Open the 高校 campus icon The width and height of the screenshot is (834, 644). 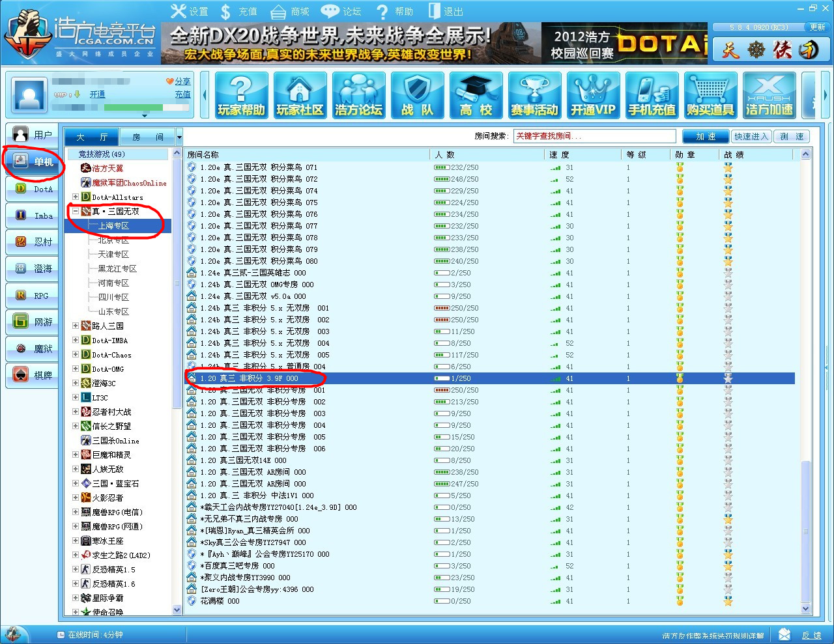(x=476, y=95)
